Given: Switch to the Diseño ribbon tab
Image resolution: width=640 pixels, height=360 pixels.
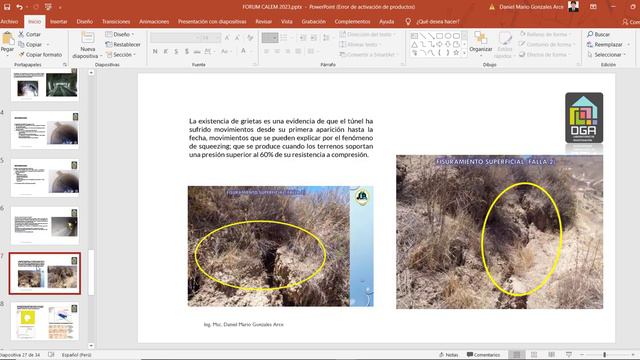Looking at the screenshot, I should pyautogui.click(x=84, y=22).
